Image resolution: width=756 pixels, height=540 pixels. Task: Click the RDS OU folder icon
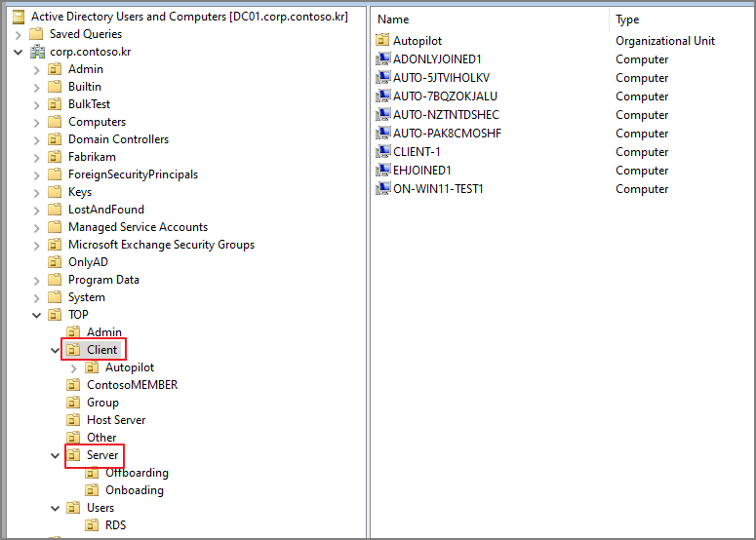coord(92,525)
